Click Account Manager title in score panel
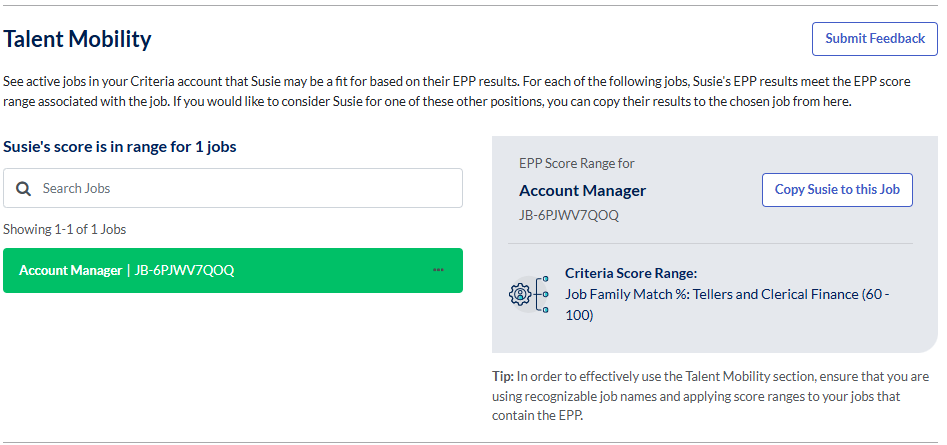Image resolution: width=947 pixels, height=445 pixels. tap(582, 190)
